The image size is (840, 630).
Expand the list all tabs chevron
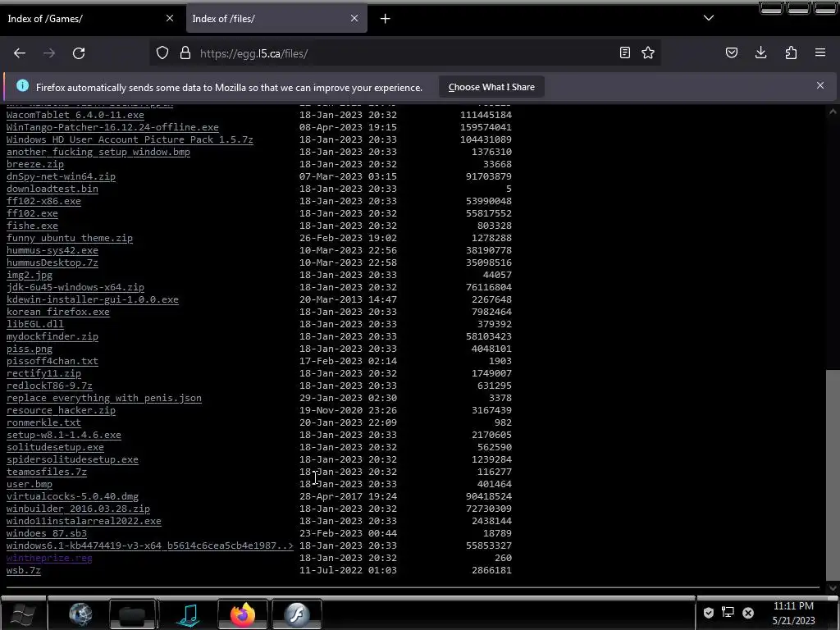pyautogui.click(x=709, y=18)
